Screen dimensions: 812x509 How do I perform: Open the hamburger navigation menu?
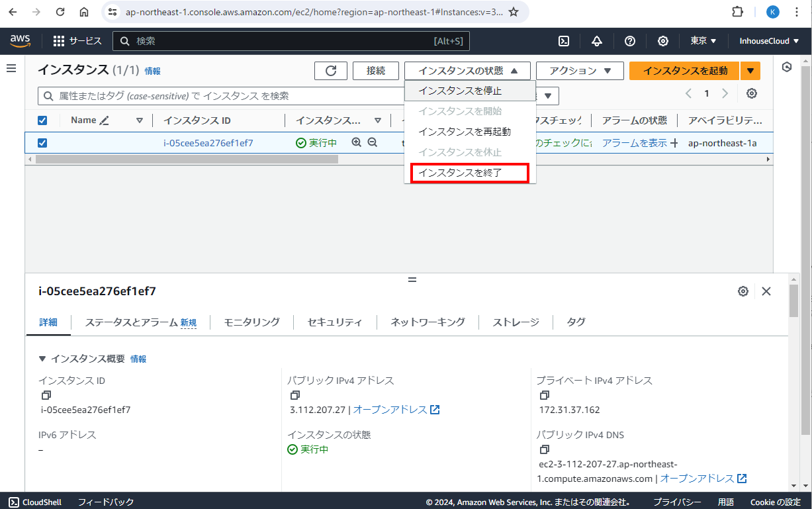click(11, 68)
